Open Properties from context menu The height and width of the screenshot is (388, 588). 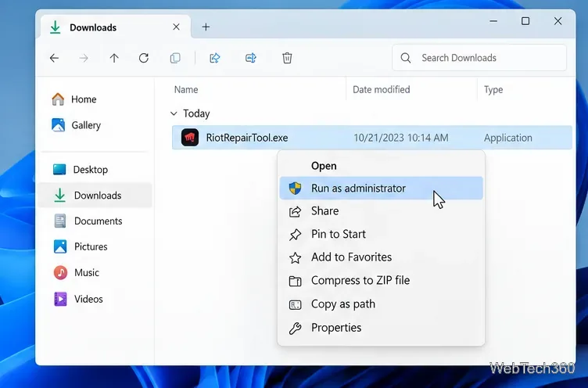tap(381, 328)
